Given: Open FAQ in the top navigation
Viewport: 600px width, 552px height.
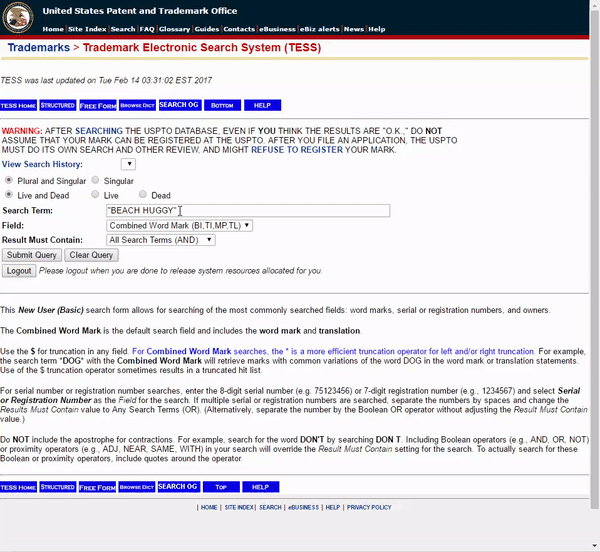Looking at the screenshot, I should tap(147, 29).
